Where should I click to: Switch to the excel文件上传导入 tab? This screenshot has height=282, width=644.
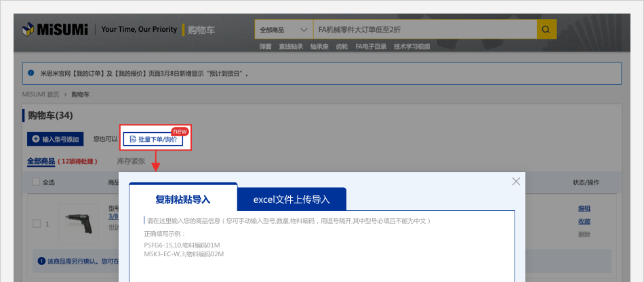click(291, 199)
